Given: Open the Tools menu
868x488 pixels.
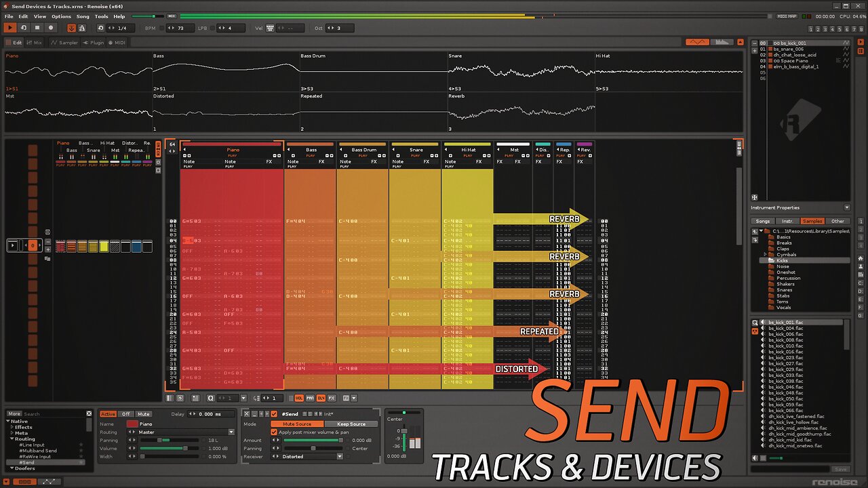Looking at the screenshot, I should [x=102, y=16].
